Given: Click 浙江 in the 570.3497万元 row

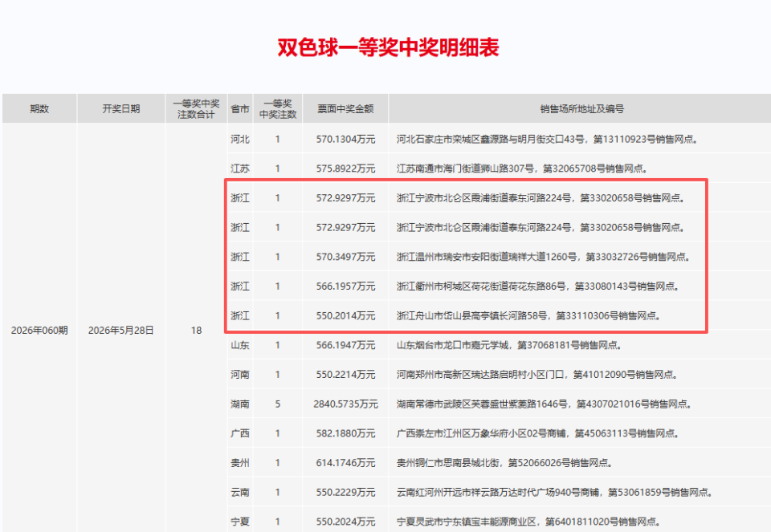Looking at the screenshot, I should tap(240, 257).
